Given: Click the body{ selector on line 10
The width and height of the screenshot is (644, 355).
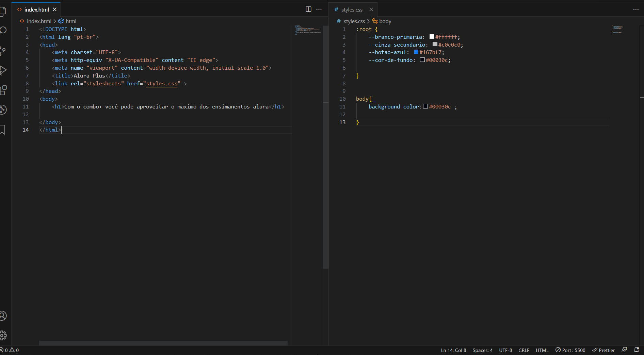Looking at the screenshot, I should pos(364,99).
